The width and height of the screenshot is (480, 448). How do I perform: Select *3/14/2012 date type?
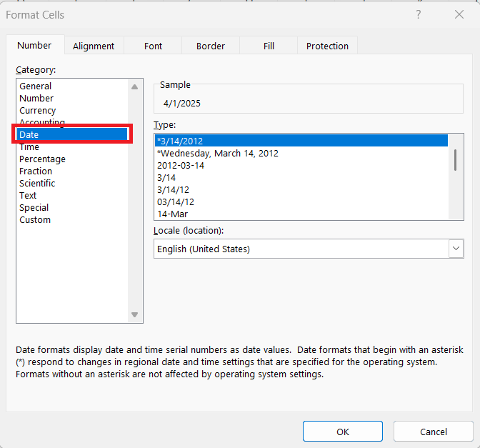pyautogui.click(x=301, y=141)
